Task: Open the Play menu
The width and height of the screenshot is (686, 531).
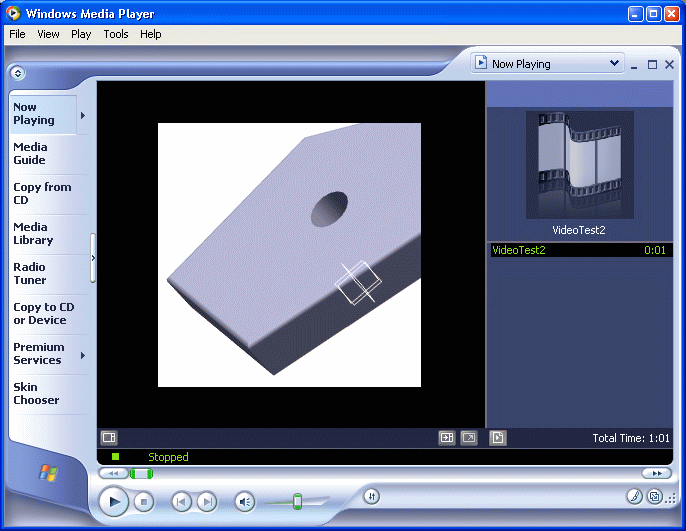Action: tap(81, 34)
